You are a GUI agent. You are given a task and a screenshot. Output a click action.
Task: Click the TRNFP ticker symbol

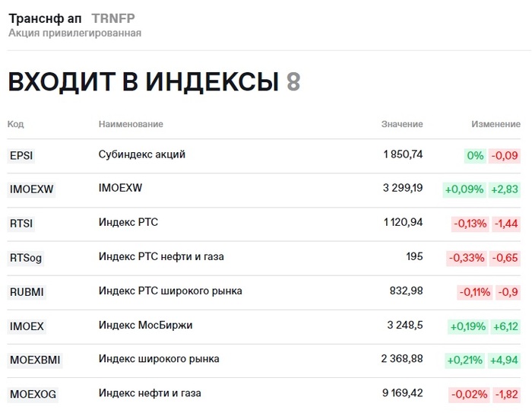[x=113, y=18]
